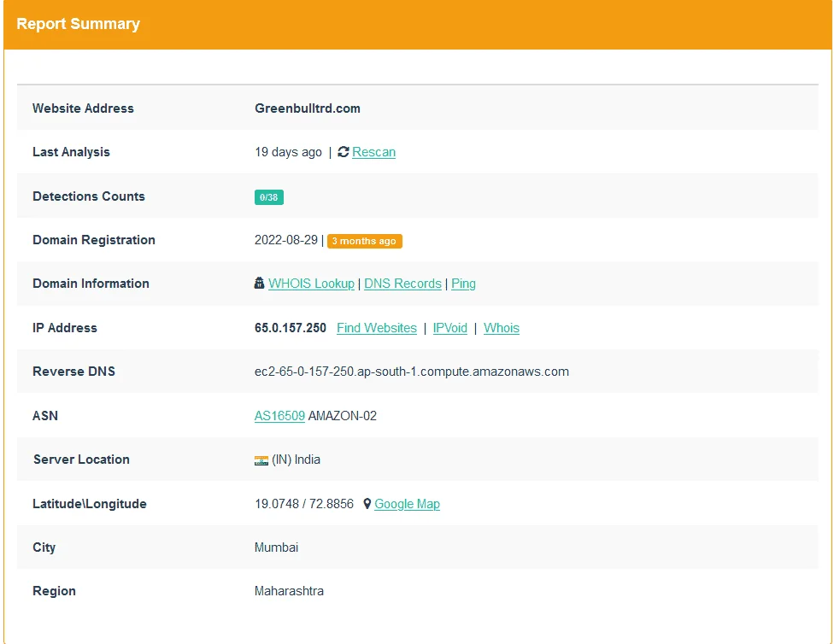
Task: Open the IPVoid link
Action: pyautogui.click(x=450, y=328)
